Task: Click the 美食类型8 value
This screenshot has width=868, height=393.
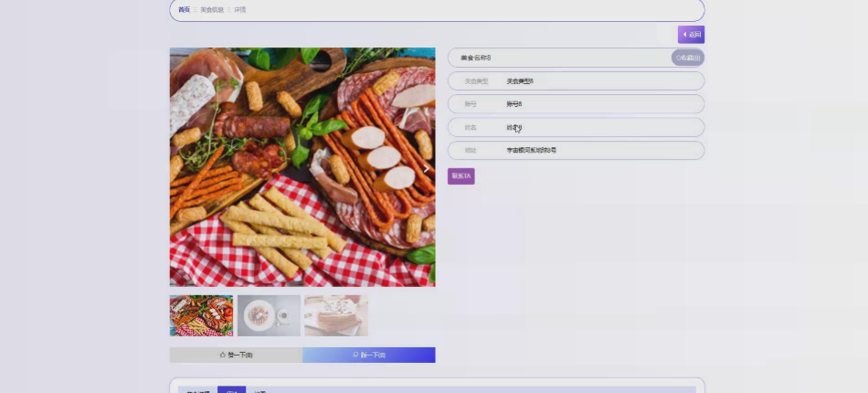Action: 520,80
